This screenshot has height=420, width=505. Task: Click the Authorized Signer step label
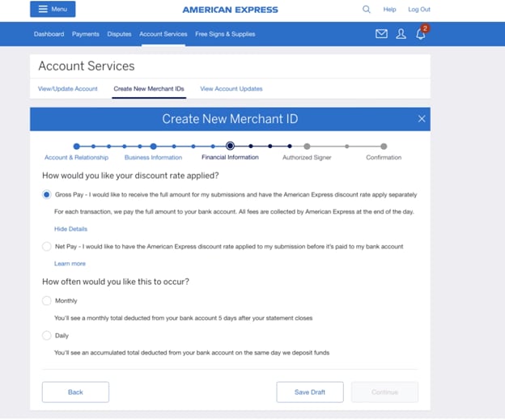(307, 158)
